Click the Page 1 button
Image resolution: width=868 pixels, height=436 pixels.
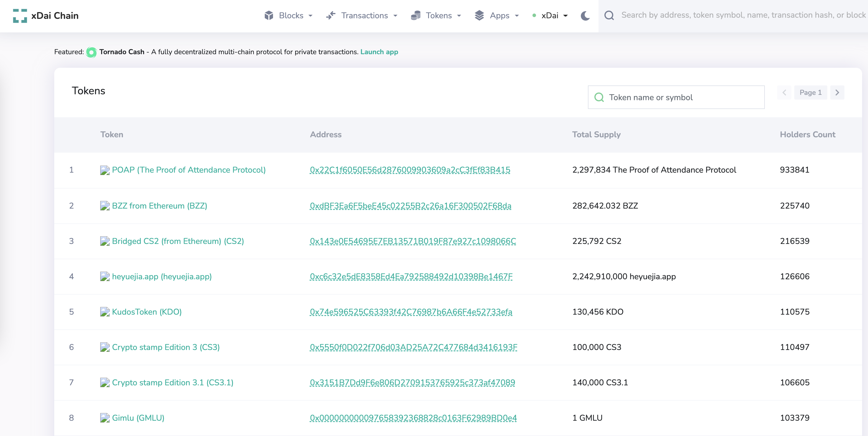[811, 93]
